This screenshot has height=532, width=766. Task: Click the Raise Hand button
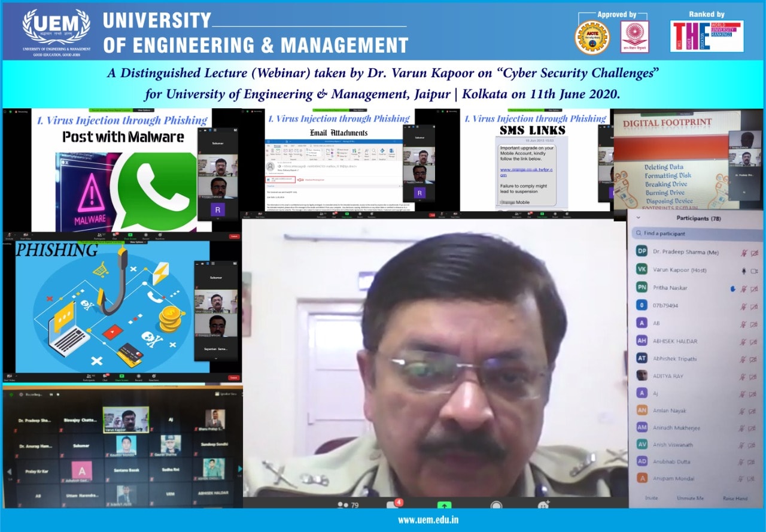coord(735,498)
